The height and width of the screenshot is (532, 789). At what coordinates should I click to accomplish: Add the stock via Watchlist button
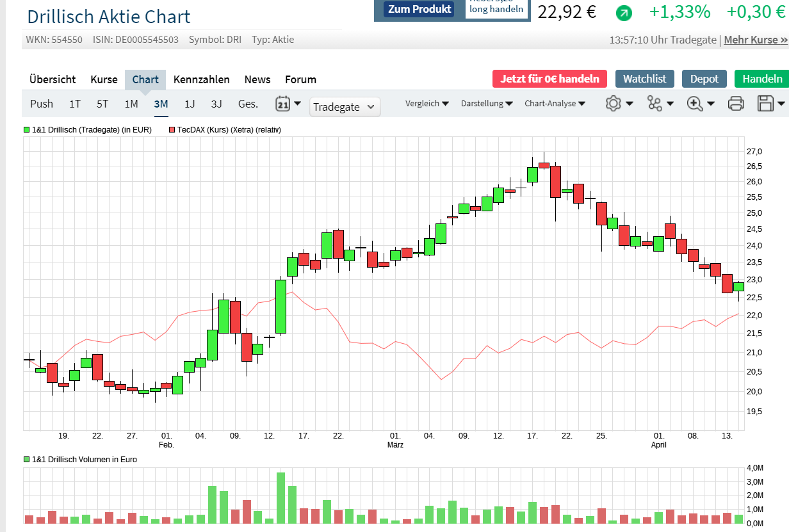[645, 79]
